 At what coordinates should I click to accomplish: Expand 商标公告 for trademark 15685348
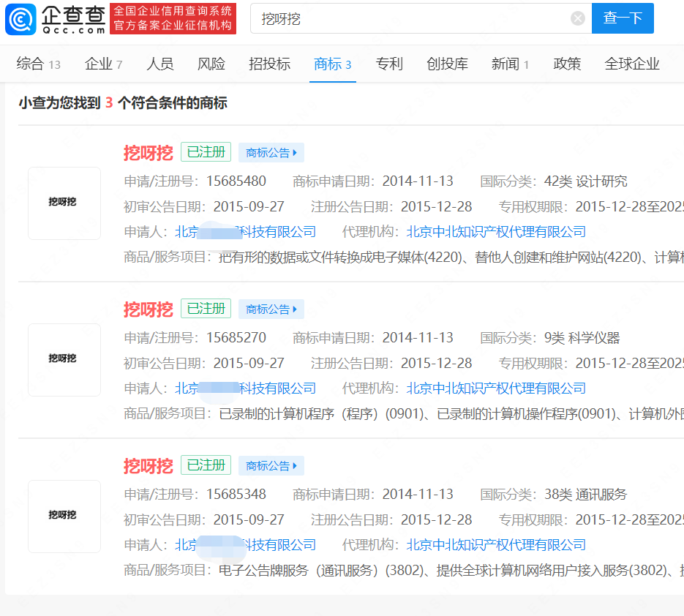tap(271, 466)
